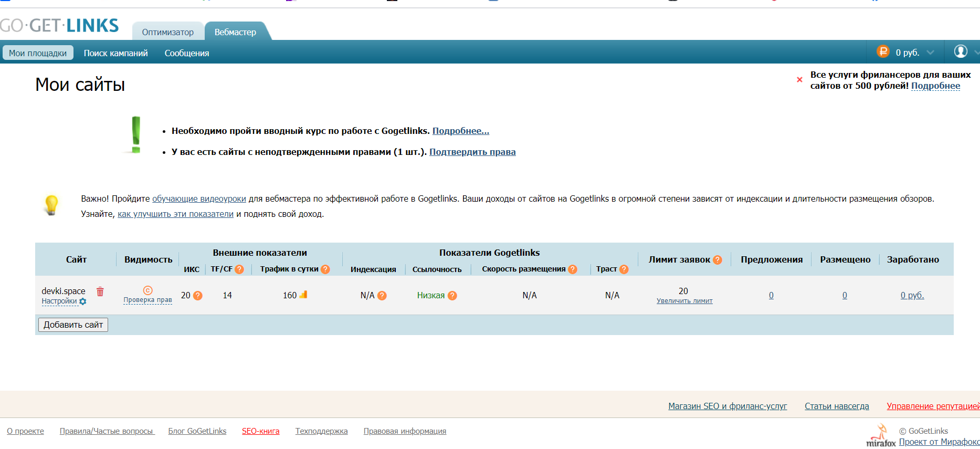This screenshot has height=449, width=980.
Task: Open Мои площадки menu item
Action: pos(38,53)
